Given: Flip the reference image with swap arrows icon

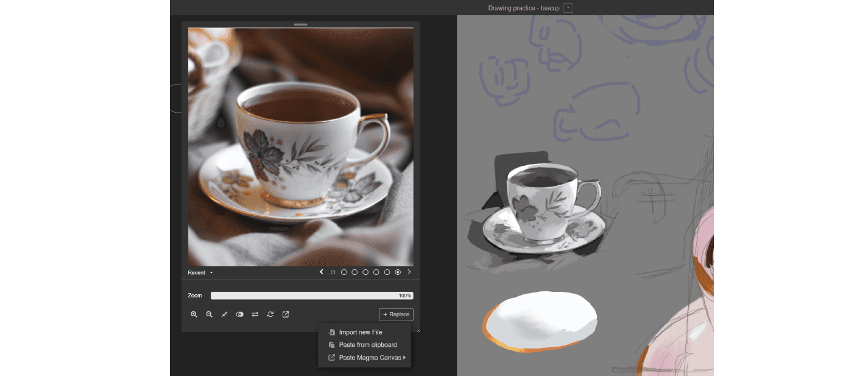Looking at the screenshot, I should pyautogui.click(x=255, y=314).
